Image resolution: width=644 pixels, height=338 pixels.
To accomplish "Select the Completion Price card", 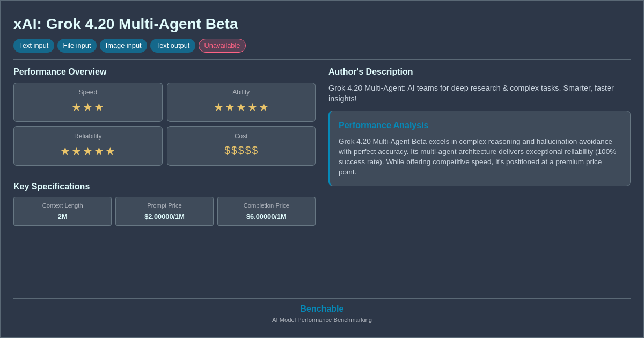I will coord(266,211).
